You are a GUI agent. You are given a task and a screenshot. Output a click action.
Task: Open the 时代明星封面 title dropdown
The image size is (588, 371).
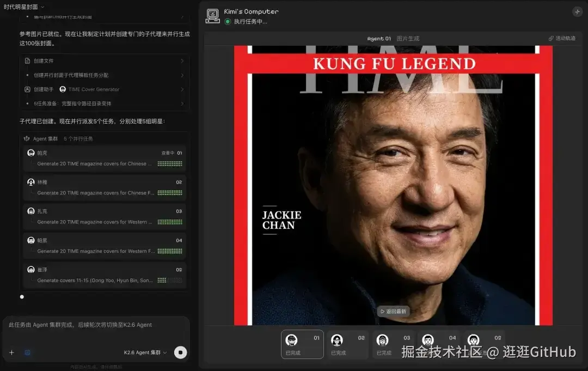[x=24, y=7]
